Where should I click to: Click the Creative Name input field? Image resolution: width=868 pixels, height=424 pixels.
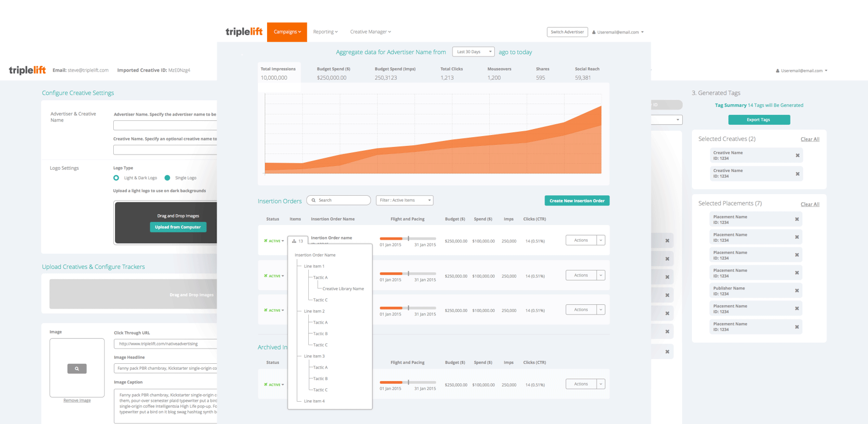click(x=165, y=150)
